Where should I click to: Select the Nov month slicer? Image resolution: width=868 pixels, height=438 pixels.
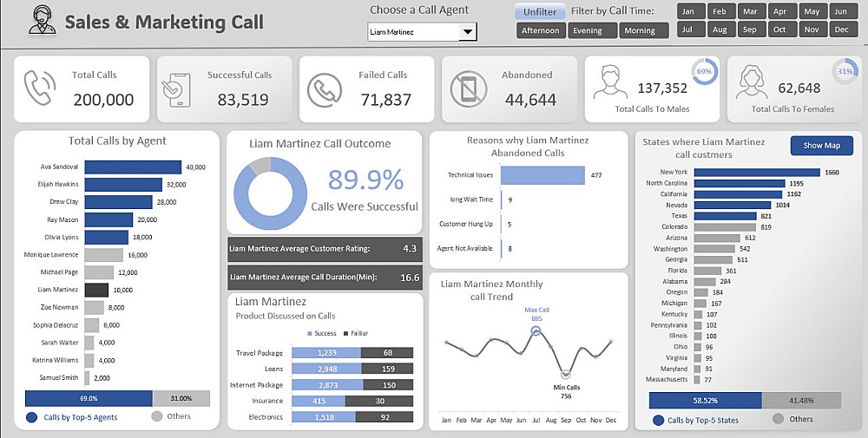tap(812, 29)
